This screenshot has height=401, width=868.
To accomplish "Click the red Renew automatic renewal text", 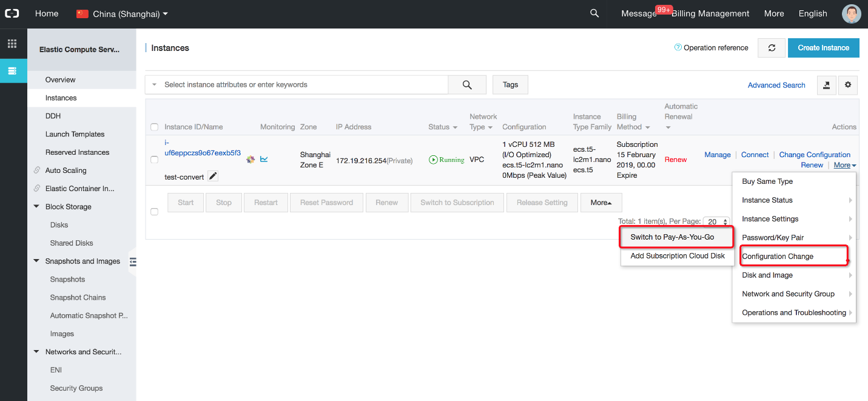I will coord(676,160).
